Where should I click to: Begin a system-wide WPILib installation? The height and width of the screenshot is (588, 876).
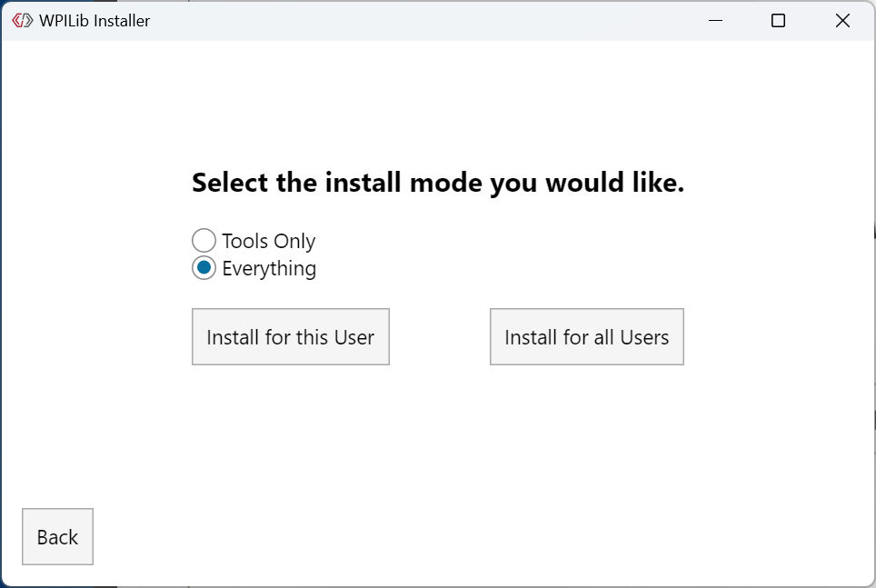tap(586, 336)
